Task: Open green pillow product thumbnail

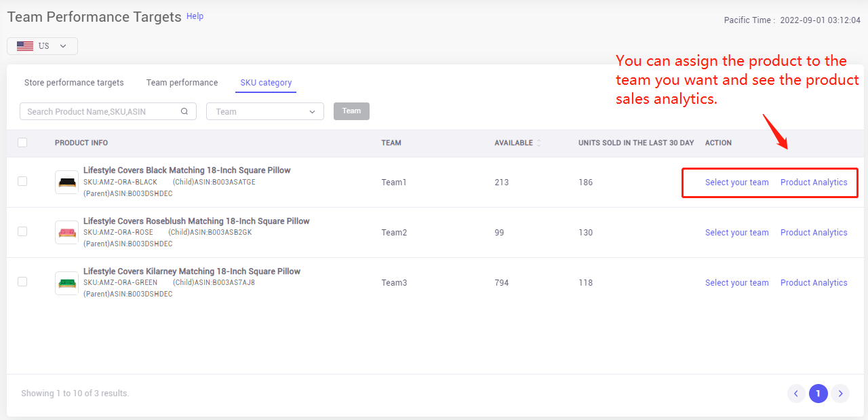Action: (66, 283)
